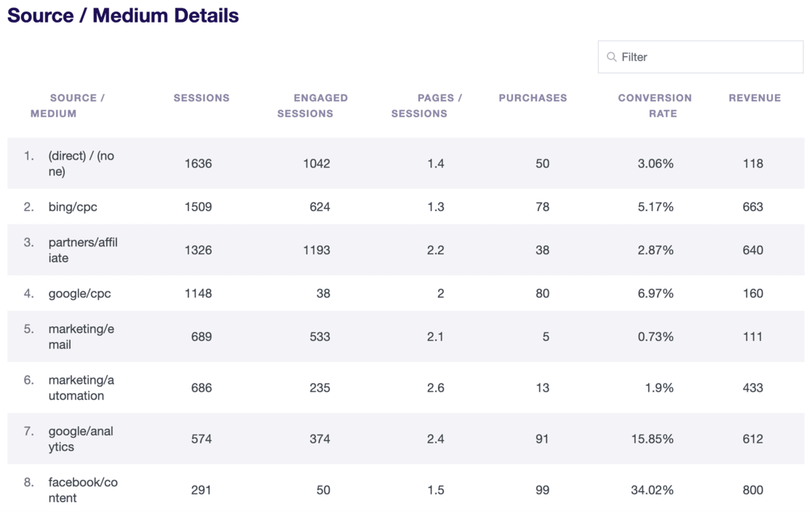Click sessions value 689
The height and width of the screenshot is (512, 812).
(202, 336)
